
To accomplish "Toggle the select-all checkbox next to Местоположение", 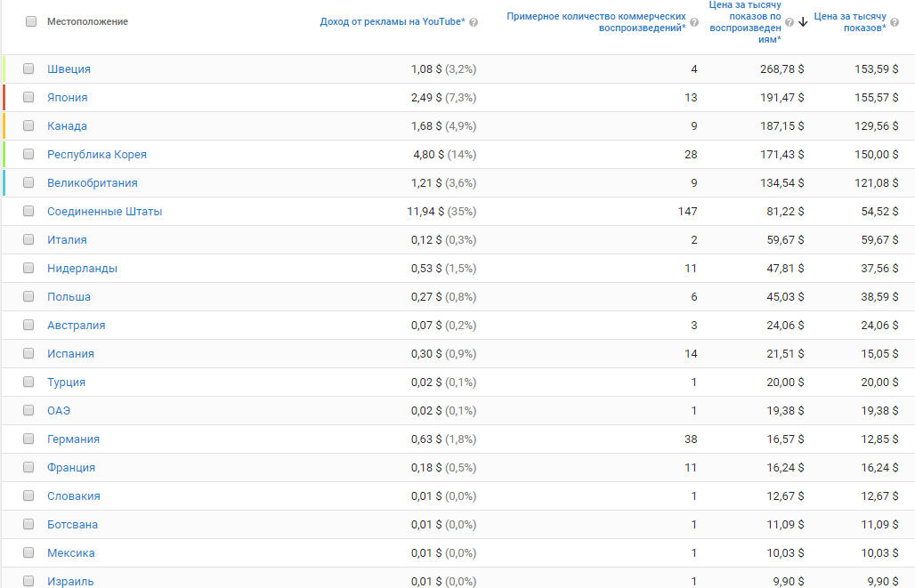I will point(31,21).
